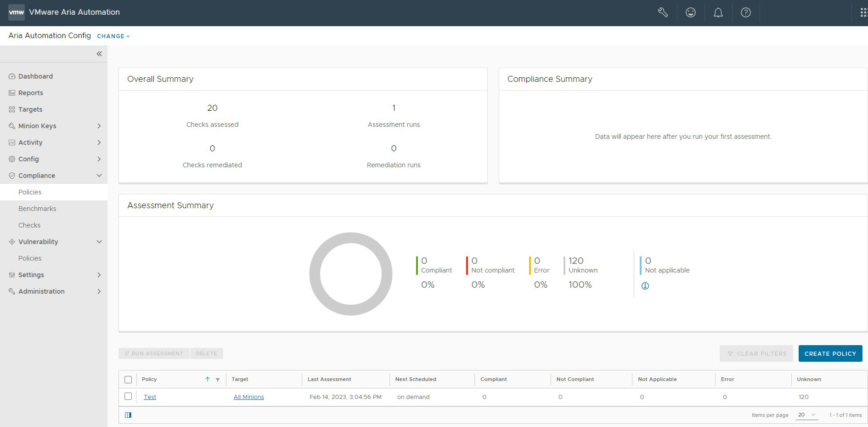Select Checks under Compliance
The height and width of the screenshot is (427, 868).
(x=29, y=225)
